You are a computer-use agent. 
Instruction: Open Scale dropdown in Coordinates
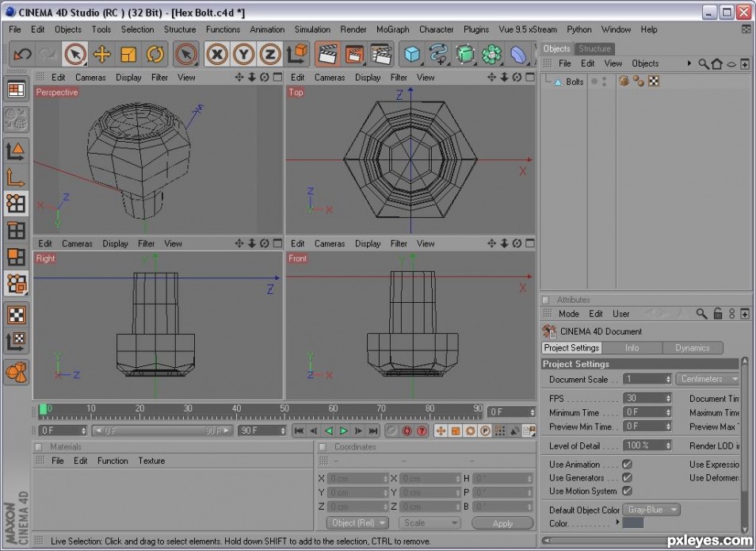pos(429,523)
